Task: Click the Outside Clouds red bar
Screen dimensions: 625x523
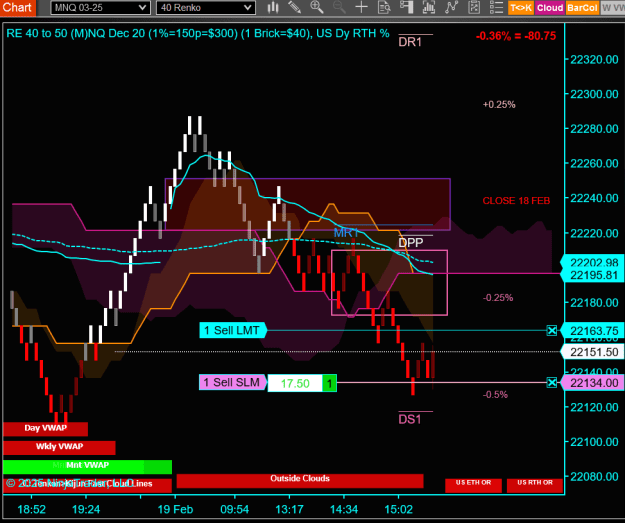Action: tap(300, 480)
